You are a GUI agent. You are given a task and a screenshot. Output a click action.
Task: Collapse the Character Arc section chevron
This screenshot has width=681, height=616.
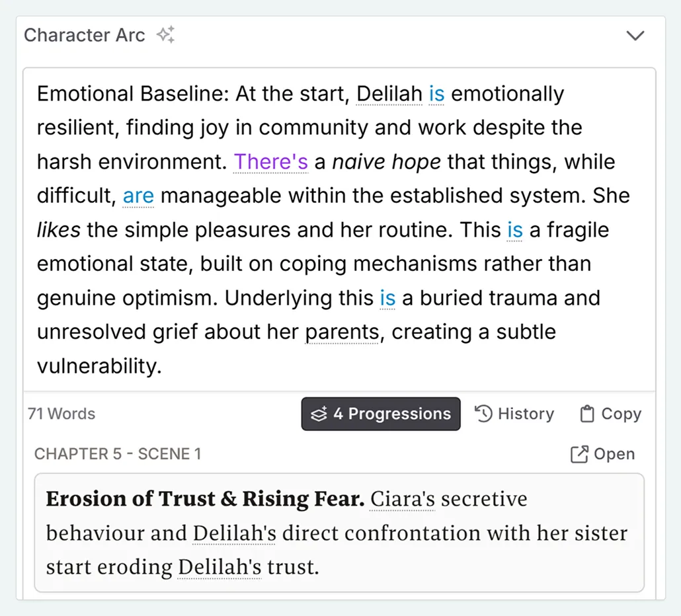point(635,36)
